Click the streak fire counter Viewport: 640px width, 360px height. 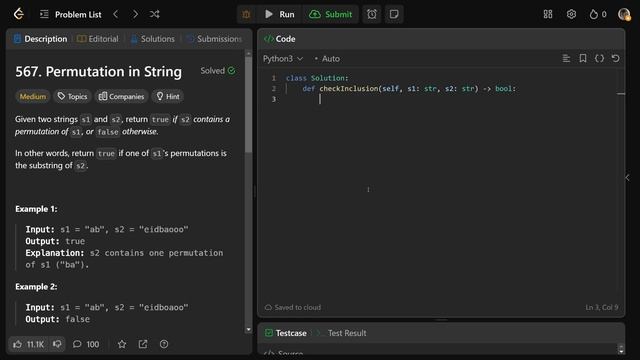[598, 14]
